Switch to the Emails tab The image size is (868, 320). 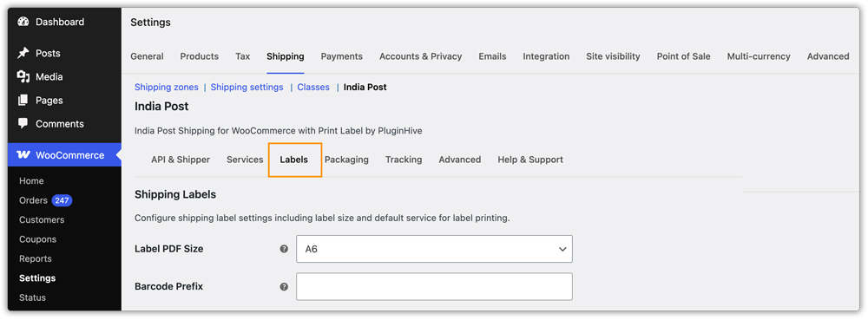493,56
